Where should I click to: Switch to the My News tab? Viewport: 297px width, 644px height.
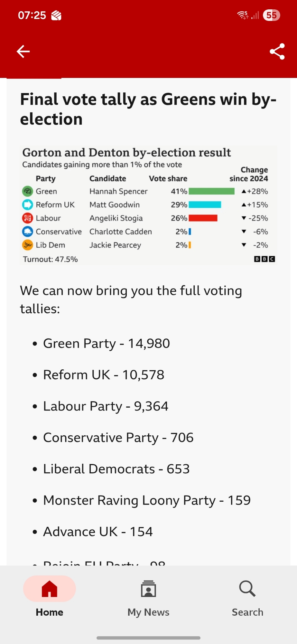point(148,596)
